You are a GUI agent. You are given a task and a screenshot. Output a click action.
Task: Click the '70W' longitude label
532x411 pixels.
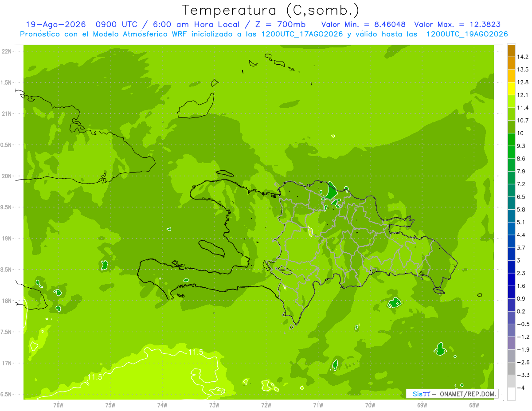tap(370, 405)
